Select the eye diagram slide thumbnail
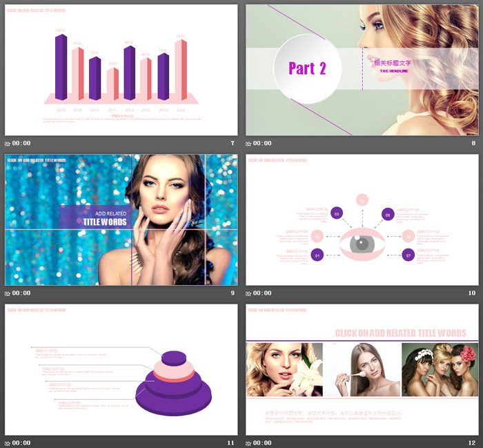 point(362,220)
